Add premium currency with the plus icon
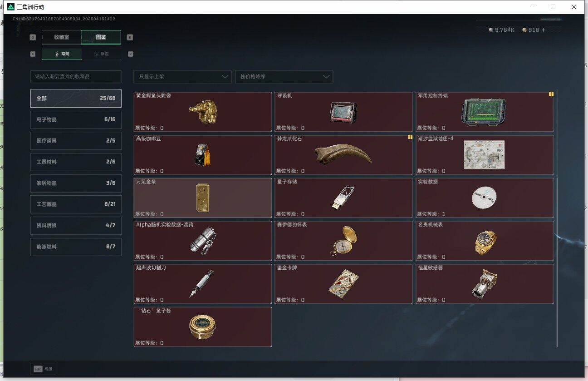 coord(544,30)
